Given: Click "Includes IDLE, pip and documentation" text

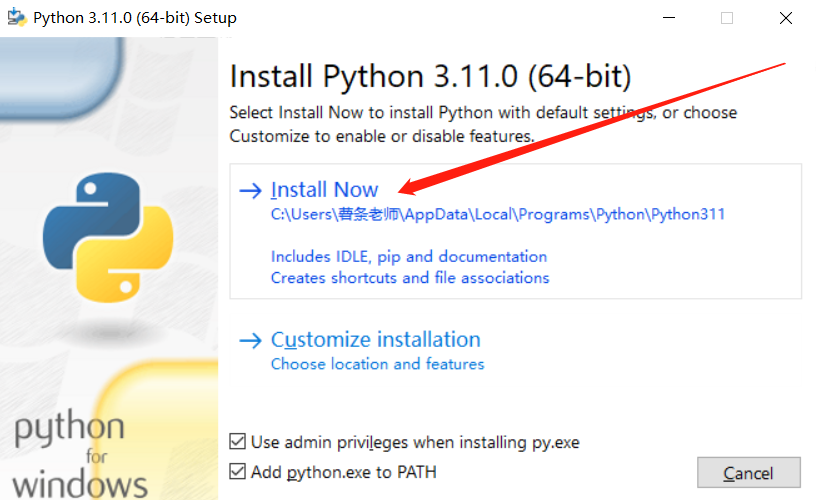Looking at the screenshot, I should (409, 257).
